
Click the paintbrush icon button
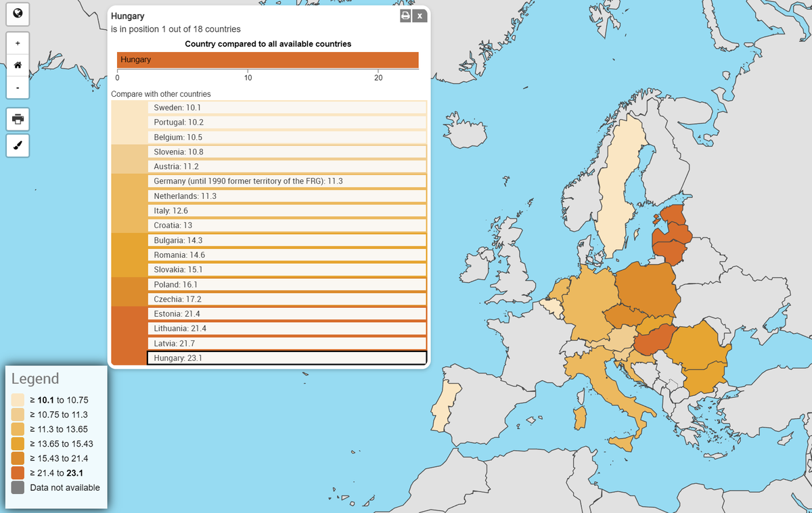pos(18,145)
